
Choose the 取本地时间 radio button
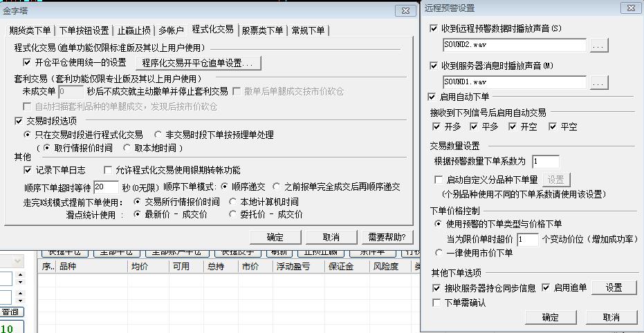click(127, 148)
